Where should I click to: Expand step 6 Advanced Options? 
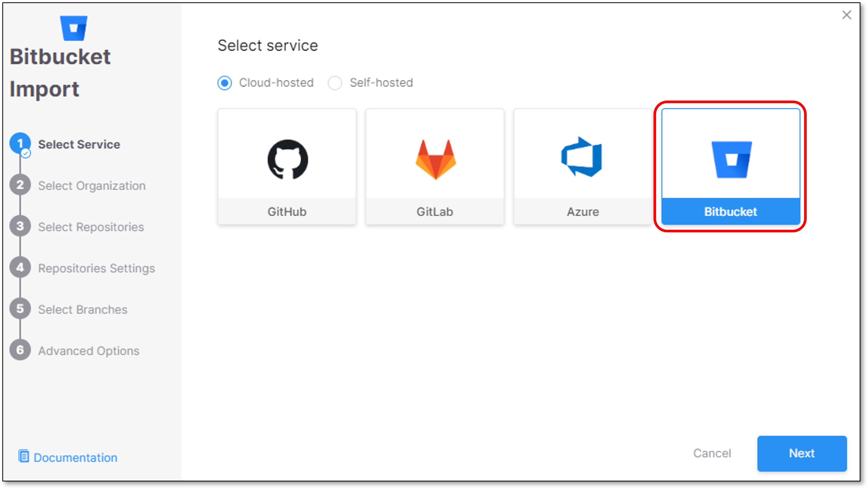[x=88, y=351]
